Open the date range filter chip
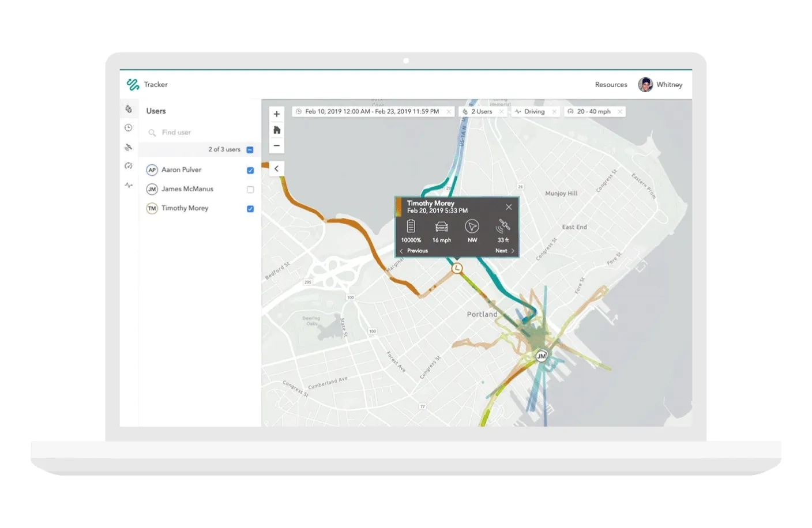Viewport: 812px width, 528px height. coord(372,111)
